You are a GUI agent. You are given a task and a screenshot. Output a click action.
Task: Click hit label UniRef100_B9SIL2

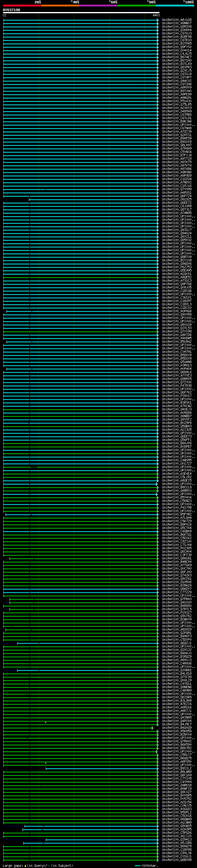(177, 769)
